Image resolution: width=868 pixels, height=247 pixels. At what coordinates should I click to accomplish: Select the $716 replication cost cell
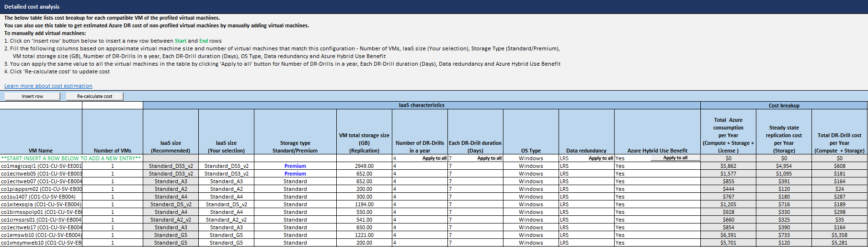(784, 204)
